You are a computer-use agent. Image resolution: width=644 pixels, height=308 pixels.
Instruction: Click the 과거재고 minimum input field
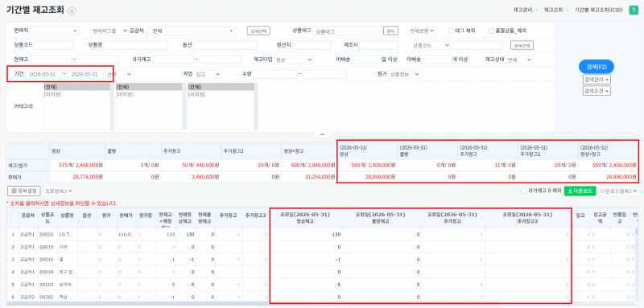coord(172,60)
